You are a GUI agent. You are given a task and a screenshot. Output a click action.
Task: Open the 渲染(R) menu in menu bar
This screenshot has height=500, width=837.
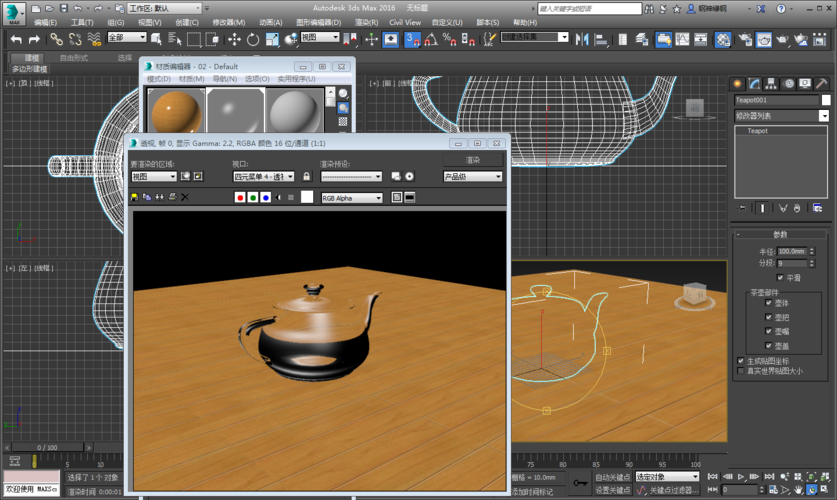click(x=366, y=22)
